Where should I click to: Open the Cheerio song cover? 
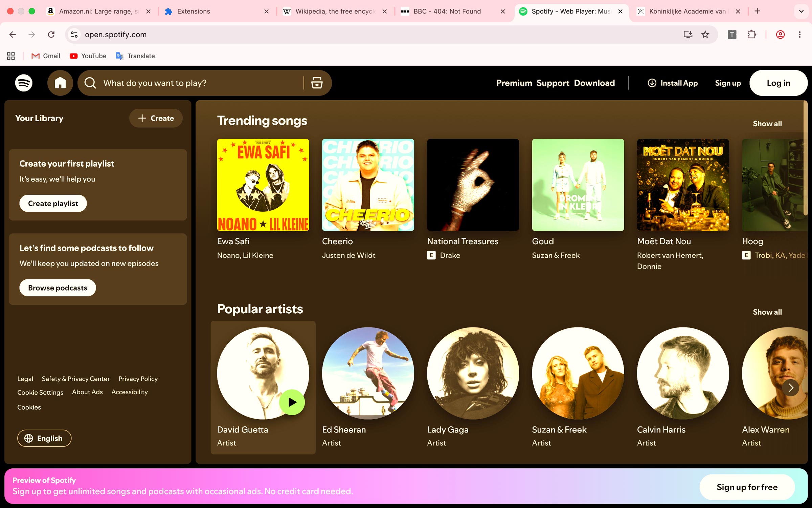coord(368,185)
